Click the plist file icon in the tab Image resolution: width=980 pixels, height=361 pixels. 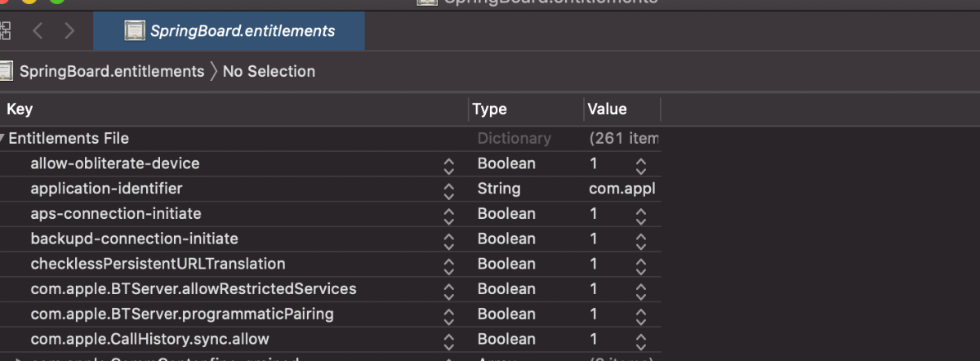tap(134, 31)
